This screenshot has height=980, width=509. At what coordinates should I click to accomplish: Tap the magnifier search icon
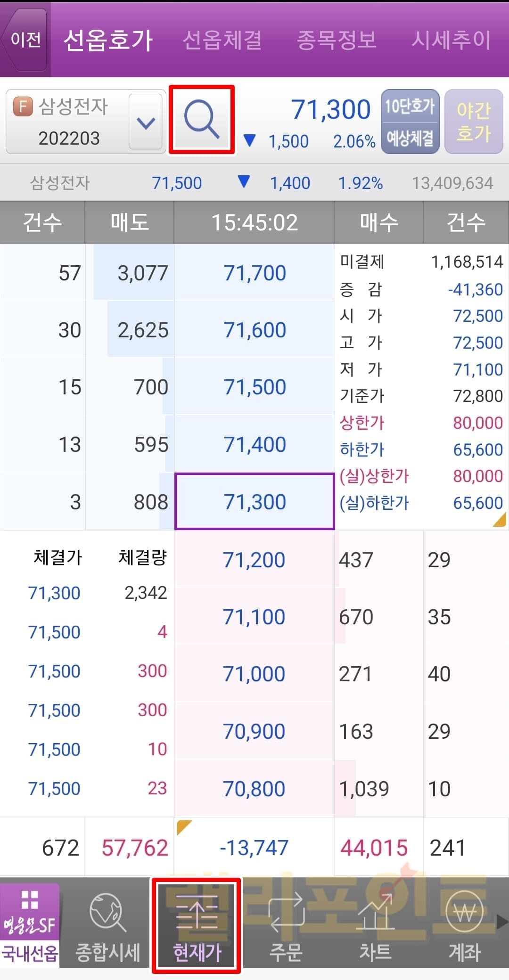[202, 120]
